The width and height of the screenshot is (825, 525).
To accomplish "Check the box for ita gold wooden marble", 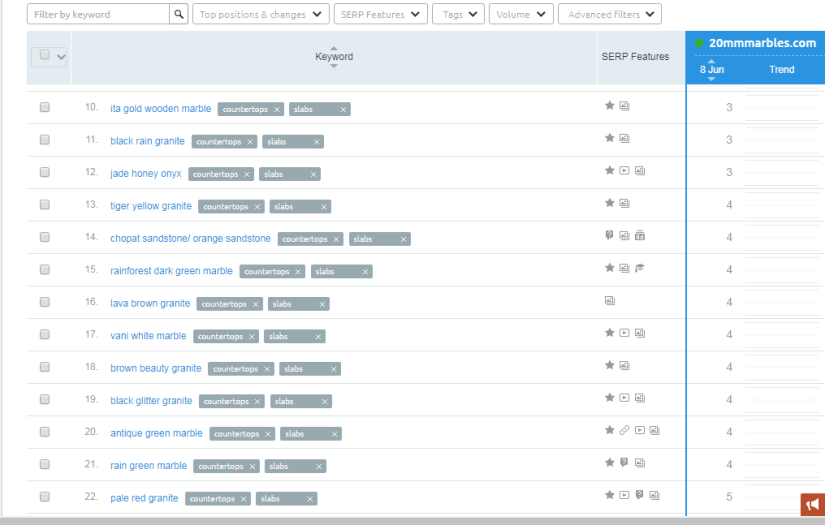I will (45, 107).
